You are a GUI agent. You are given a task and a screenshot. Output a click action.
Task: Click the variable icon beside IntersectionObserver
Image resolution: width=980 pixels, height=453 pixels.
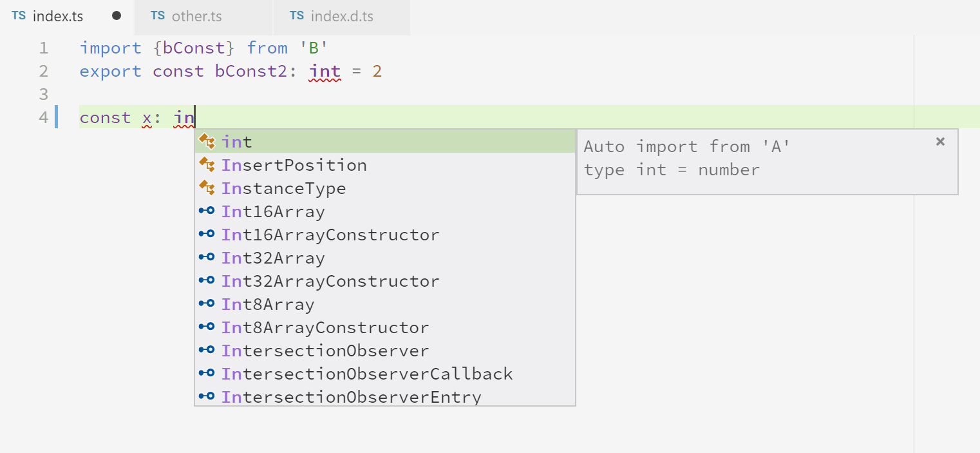(206, 349)
